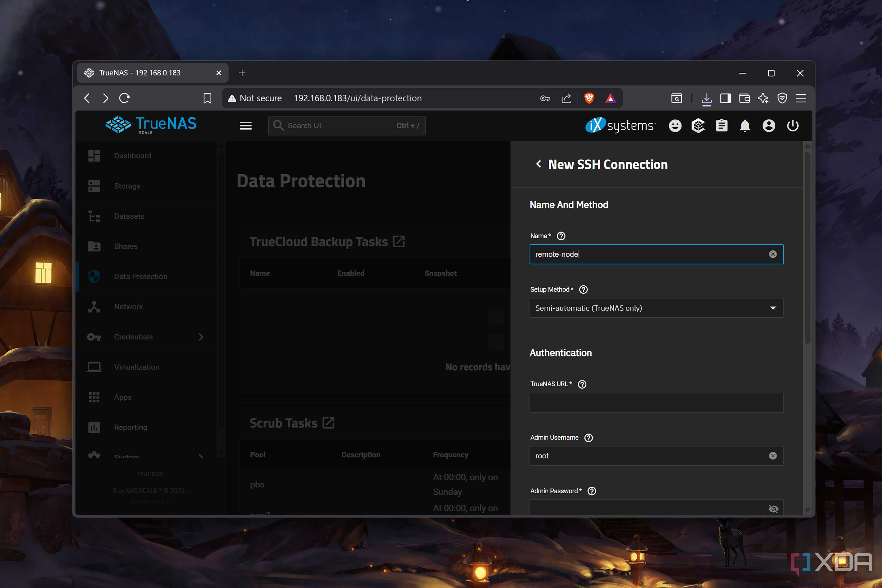Select Data Protection shield icon
The image size is (882, 588).
coord(94,276)
